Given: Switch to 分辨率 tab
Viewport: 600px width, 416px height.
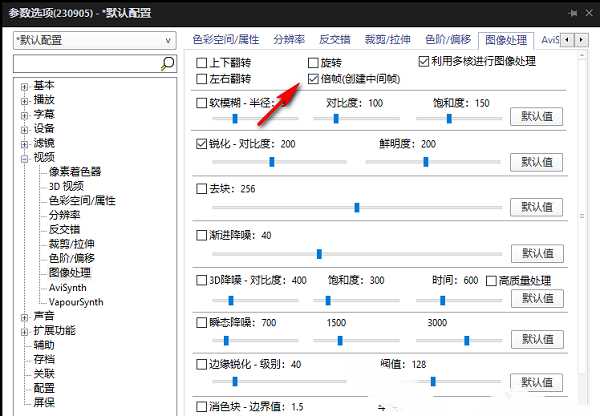Looking at the screenshot, I should click(289, 39).
